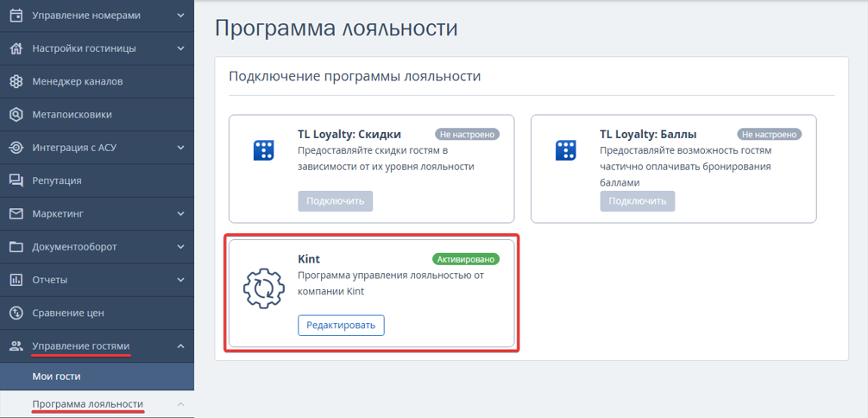Expand Настройки гостиницы chevron
This screenshot has width=868, height=418.
180,48
